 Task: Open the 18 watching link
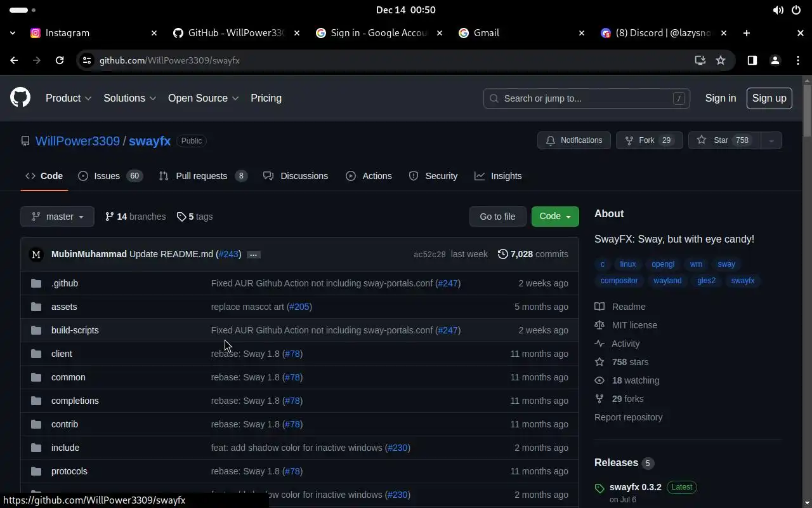tap(627, 380)
